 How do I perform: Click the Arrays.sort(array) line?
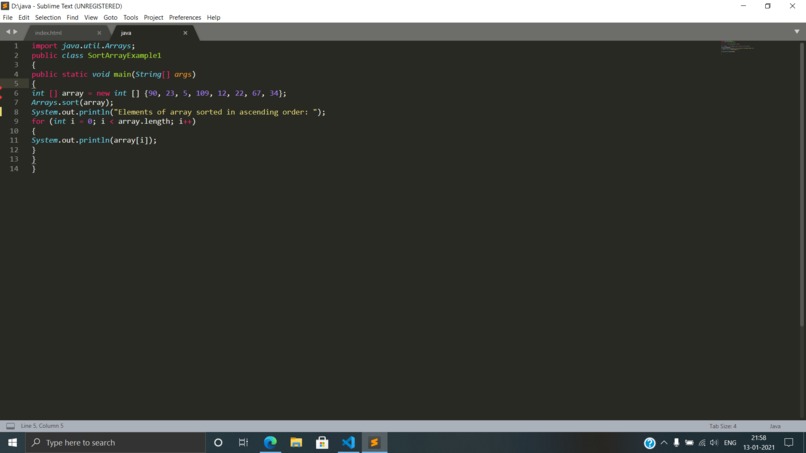pyautogui.click(x=72, y=102)
